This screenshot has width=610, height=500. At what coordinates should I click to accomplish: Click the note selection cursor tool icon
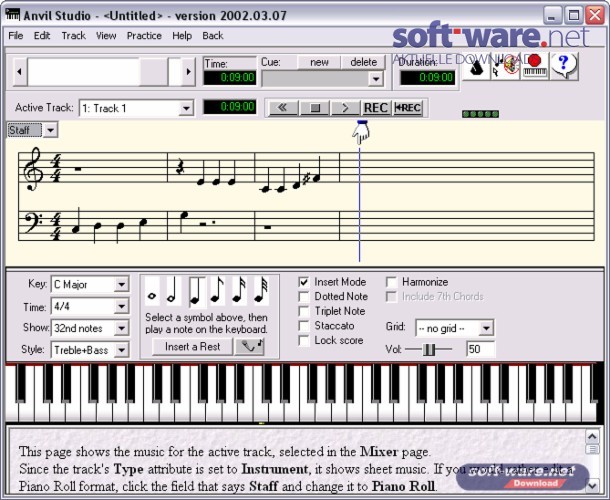pos(505,67)
